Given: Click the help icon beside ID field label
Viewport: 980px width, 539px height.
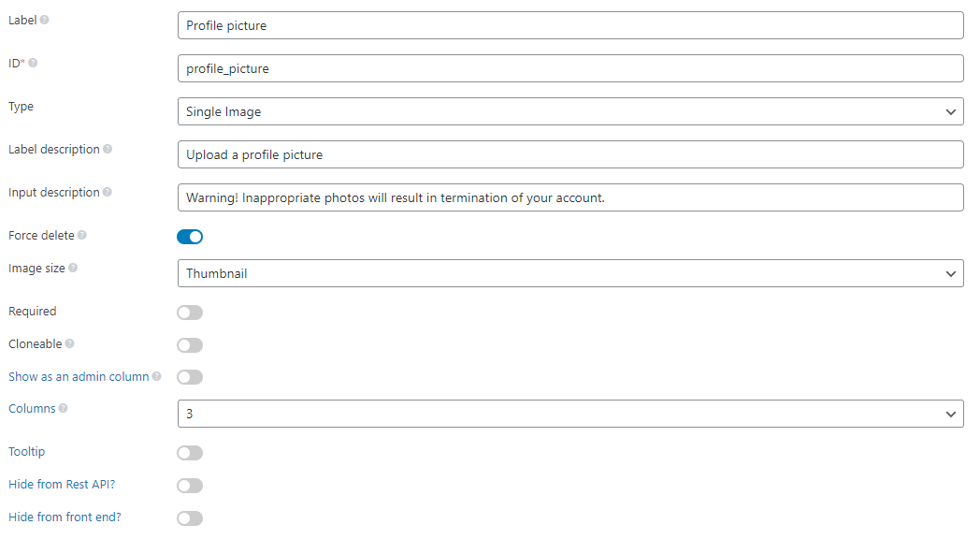Looking at the screenshot, I should [x=33, y=63].
